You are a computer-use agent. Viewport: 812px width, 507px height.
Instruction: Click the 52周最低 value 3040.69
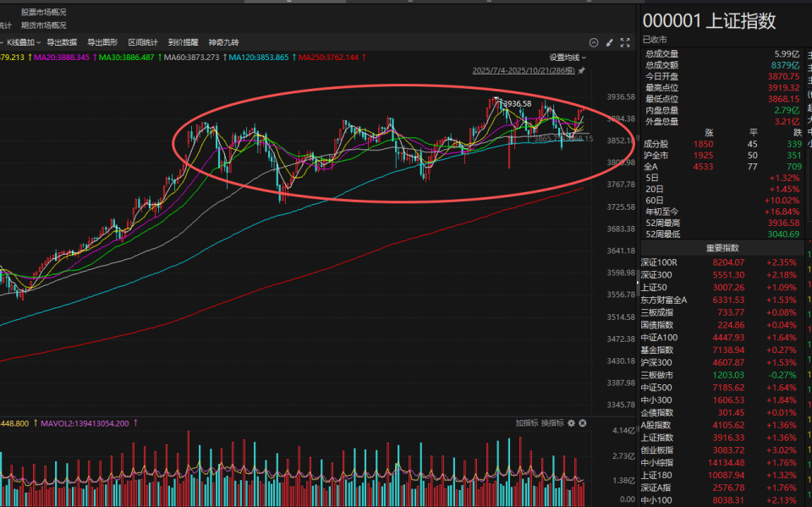pos(783,234)
